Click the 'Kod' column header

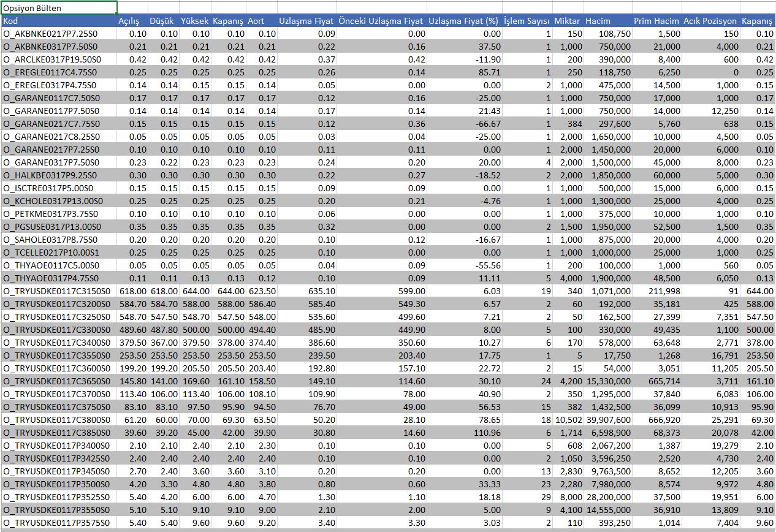(59, 21)
